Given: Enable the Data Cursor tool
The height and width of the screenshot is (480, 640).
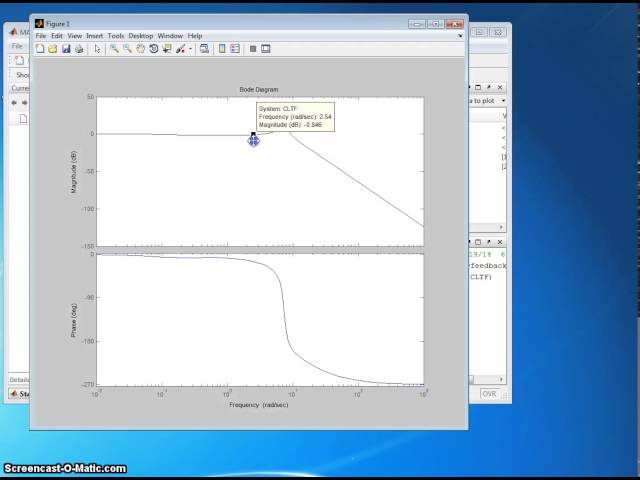Looking at the screenshot, I should [167, 49].
